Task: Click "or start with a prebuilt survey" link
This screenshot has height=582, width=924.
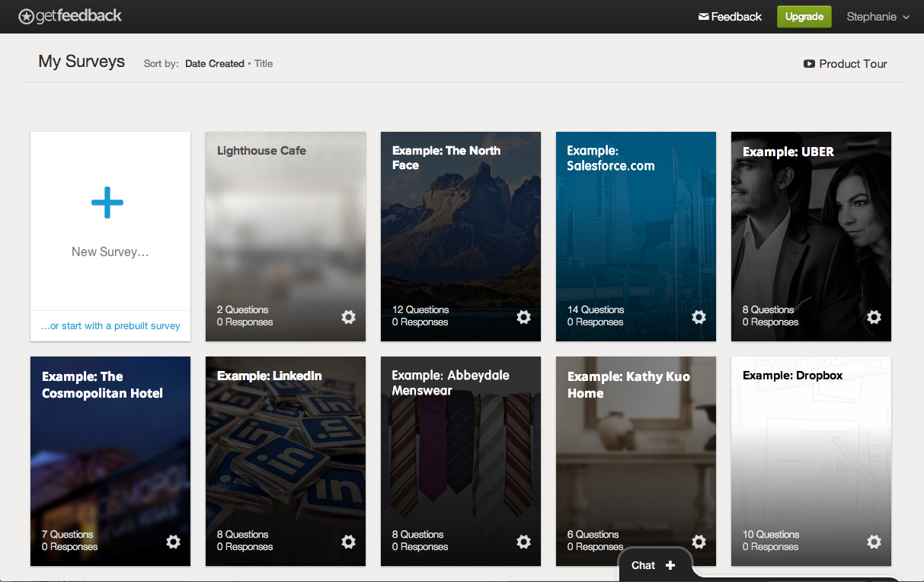Action: point(110,326)
